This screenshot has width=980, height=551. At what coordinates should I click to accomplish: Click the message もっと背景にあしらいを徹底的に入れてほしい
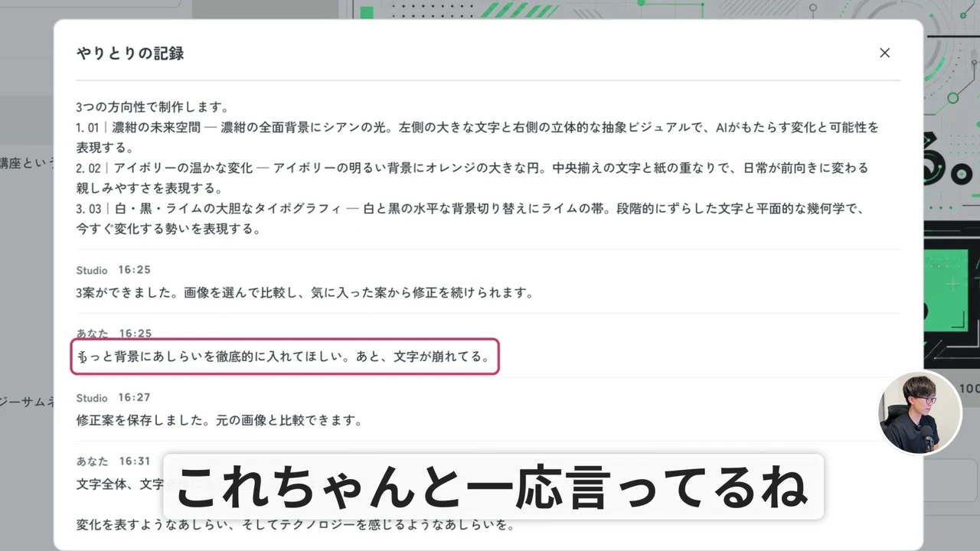tap(285, 357)
